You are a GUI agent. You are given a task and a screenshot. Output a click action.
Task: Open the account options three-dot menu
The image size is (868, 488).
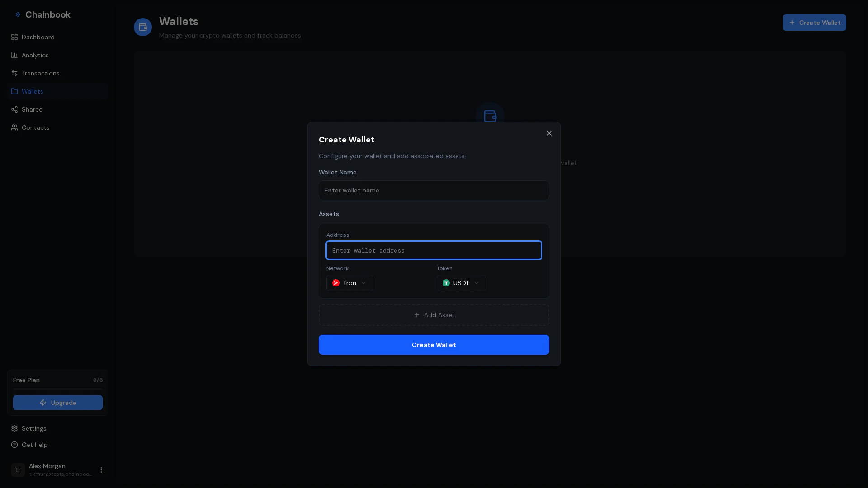point(101,469)
